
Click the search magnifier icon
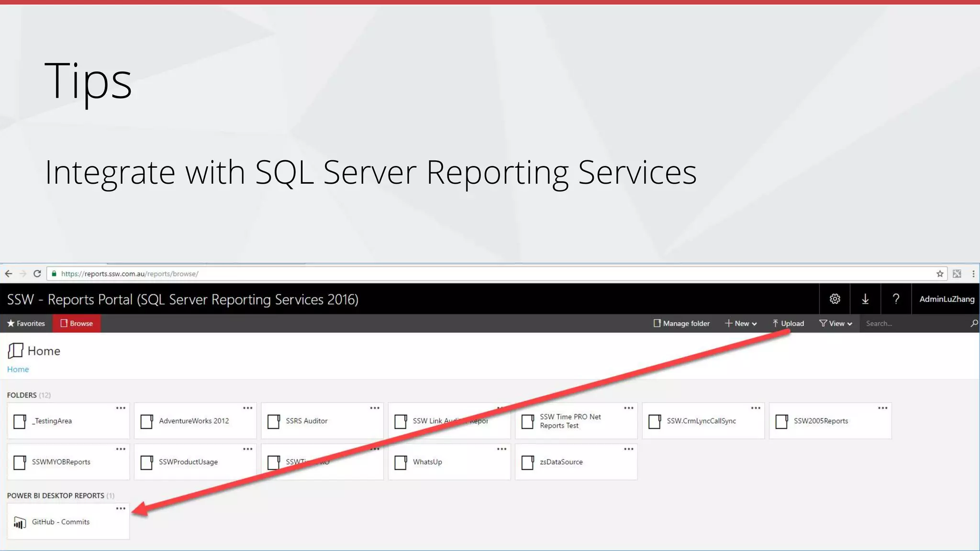(x=974, y=323)
